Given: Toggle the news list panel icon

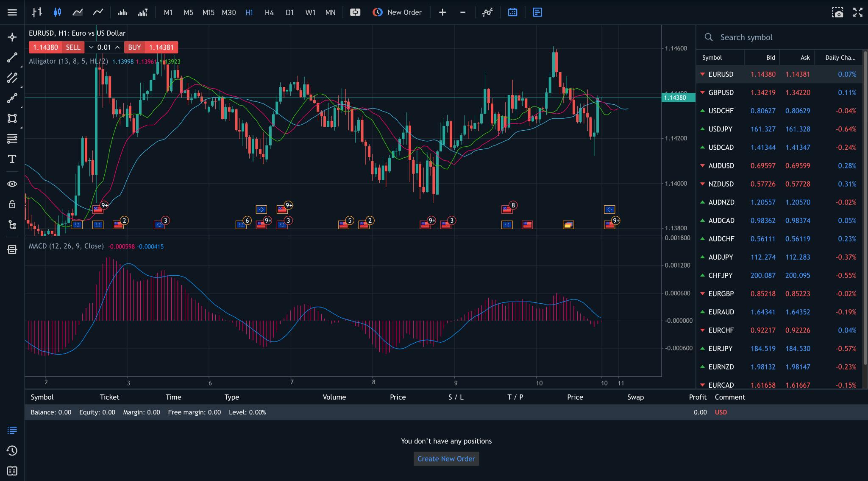Looking at the screenshot, I should point(537,12).
